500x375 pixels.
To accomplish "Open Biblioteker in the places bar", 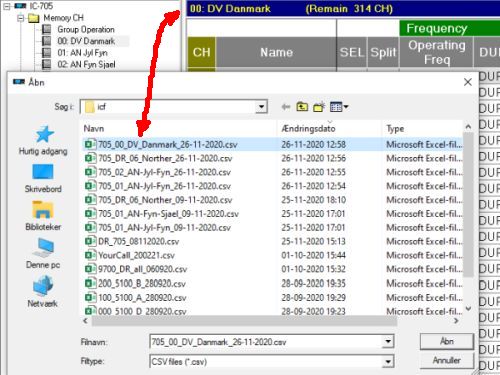I will click(43, 216).
